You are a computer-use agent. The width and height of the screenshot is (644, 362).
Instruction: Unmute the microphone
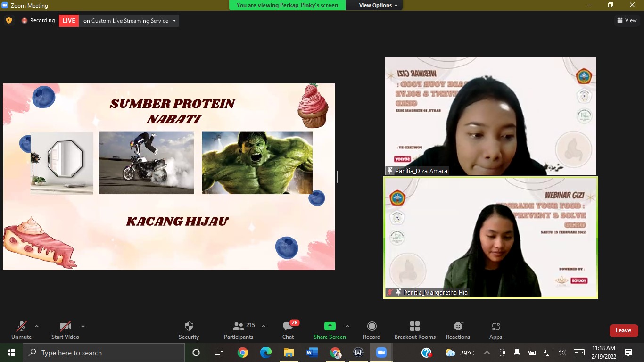point(22,330)
